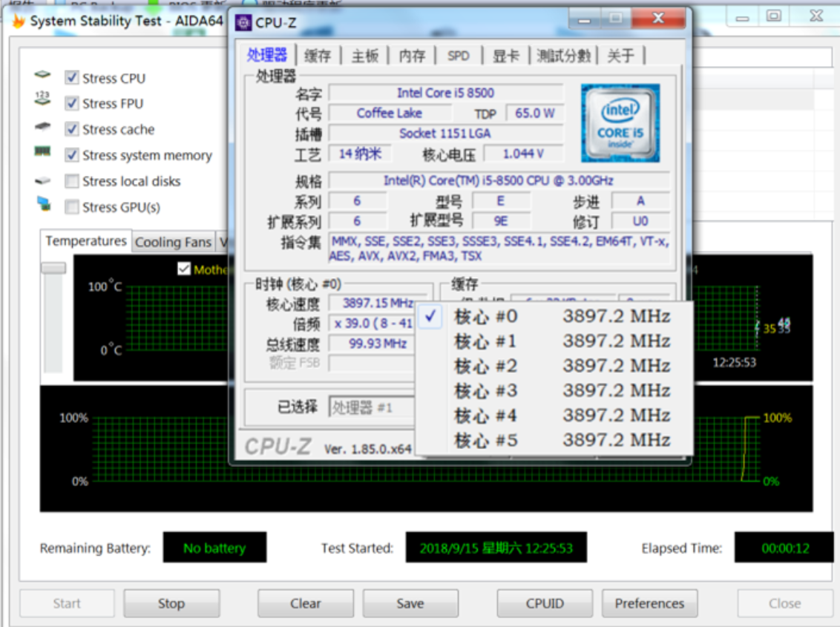
Task: Uncheck the Stress CPU checkbox
Action: [72, 78]
